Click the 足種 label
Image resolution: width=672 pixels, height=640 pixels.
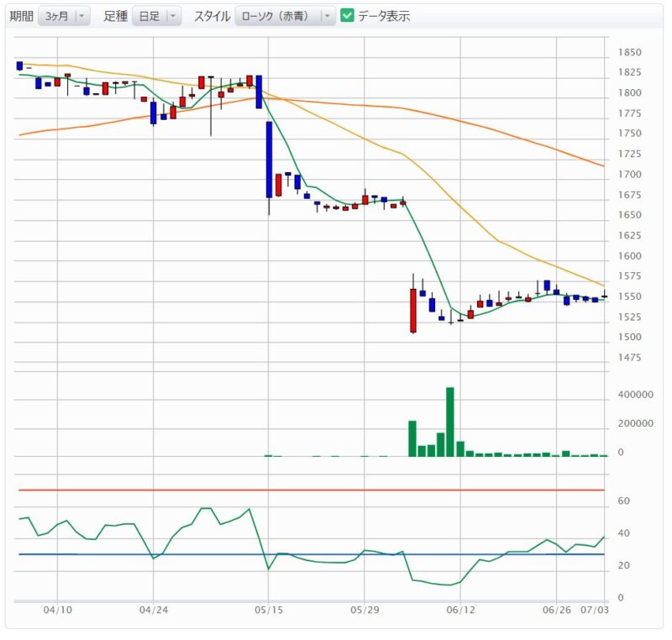116,16
